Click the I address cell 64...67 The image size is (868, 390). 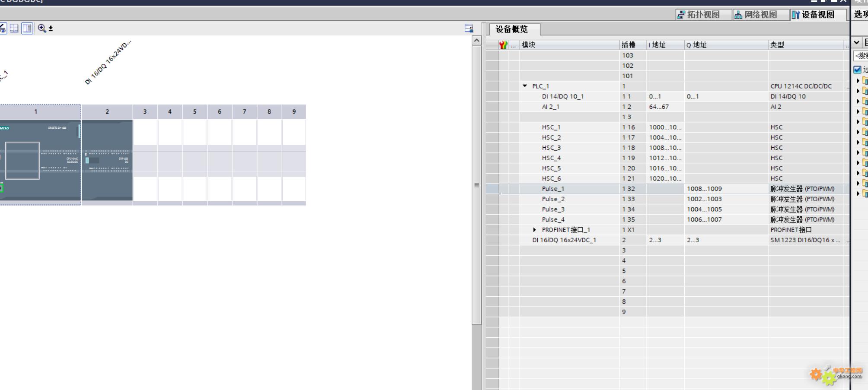(x=665, y=107)
